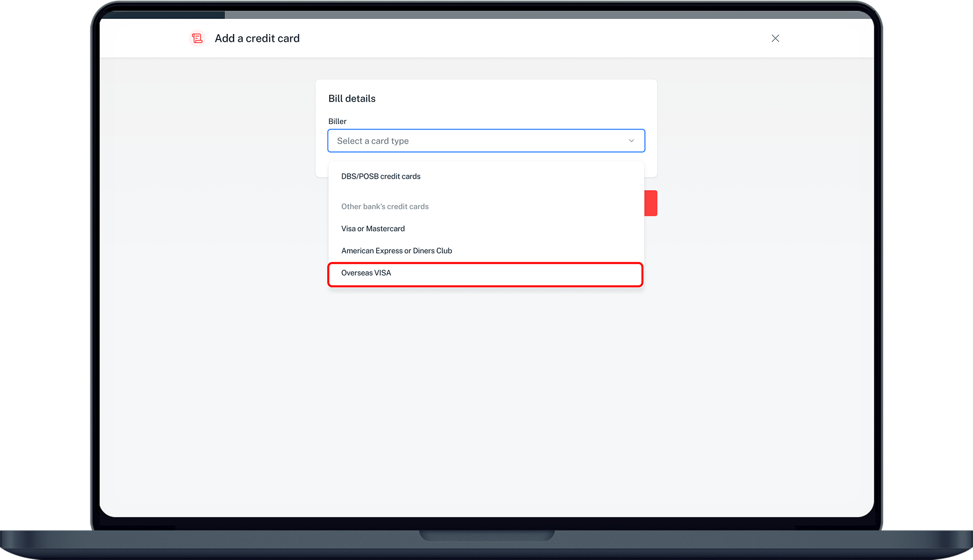This screenshot has width=973, height=560.
Task: Pick American Express or Diners Club
Action: tap(397, 250)
